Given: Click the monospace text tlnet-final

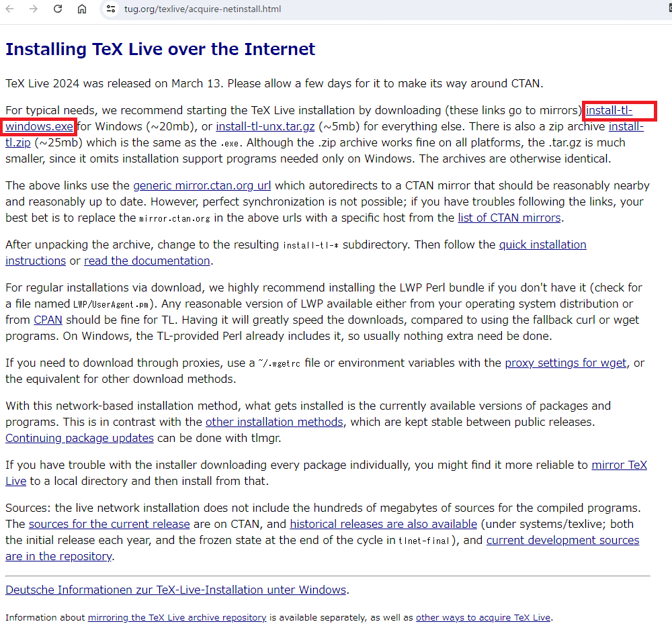Looking at the screenshot, I should point(424,541).
